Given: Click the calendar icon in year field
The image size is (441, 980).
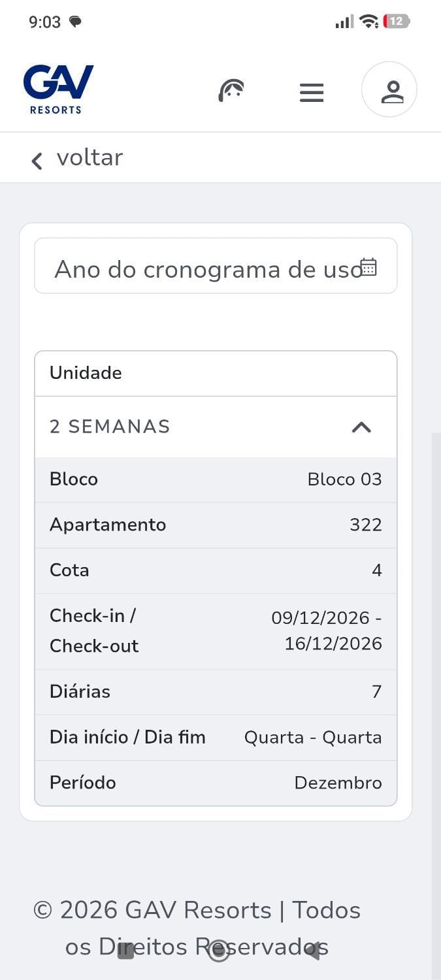Looking at the screenshot, I should pyautogui.click(x=368, y=267).
